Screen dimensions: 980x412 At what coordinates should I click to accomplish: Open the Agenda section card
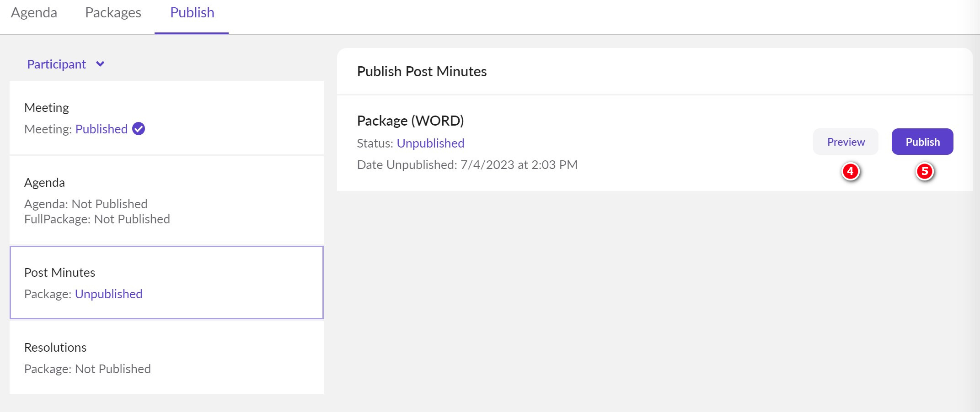[x=166, y=200]
